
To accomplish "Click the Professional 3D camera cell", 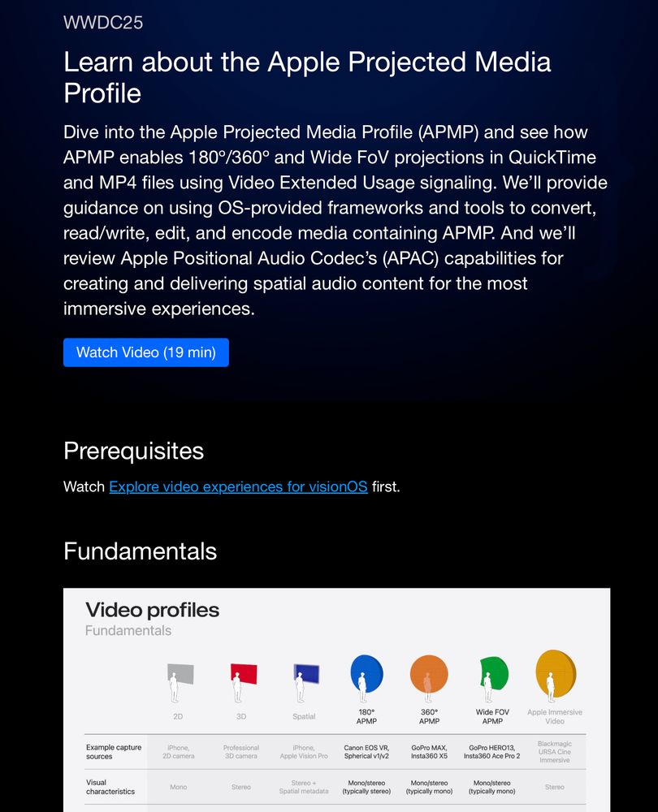I will [x=241, y=752].
